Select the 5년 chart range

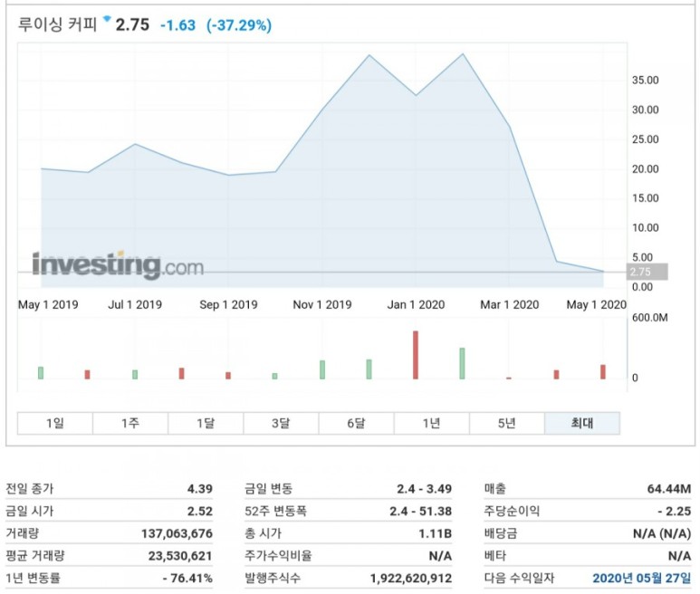(507, 423)
